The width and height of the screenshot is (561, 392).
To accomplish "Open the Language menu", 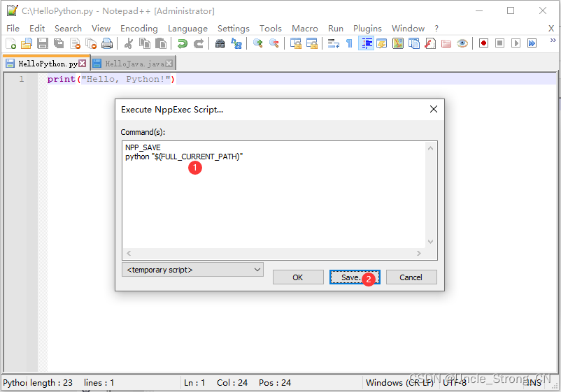I will [x=187, y=28].
